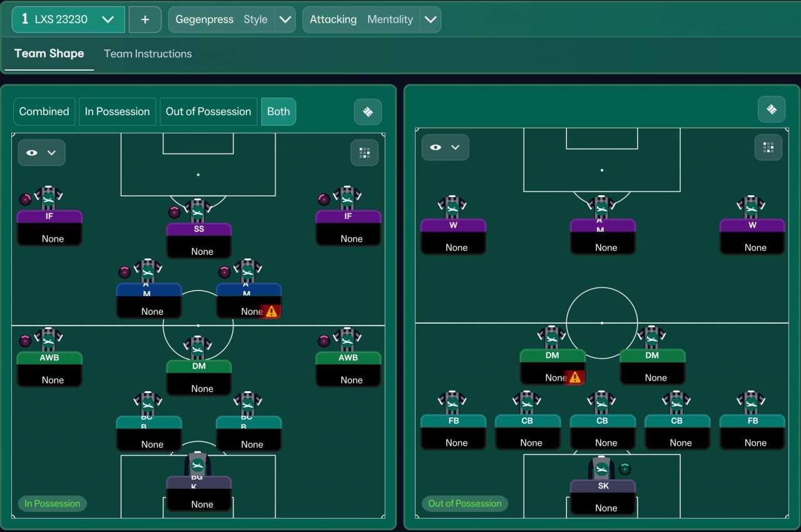This screenshot has height=532, width=801.
Task: Open the eye visibility dropdown on the In Possession pitch
Action: [41, 153]
